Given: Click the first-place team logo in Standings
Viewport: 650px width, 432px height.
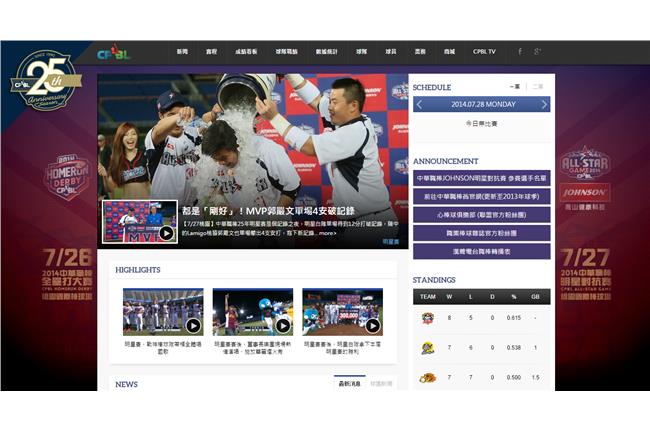Looking at the screenshot, I should pos(427,318).
